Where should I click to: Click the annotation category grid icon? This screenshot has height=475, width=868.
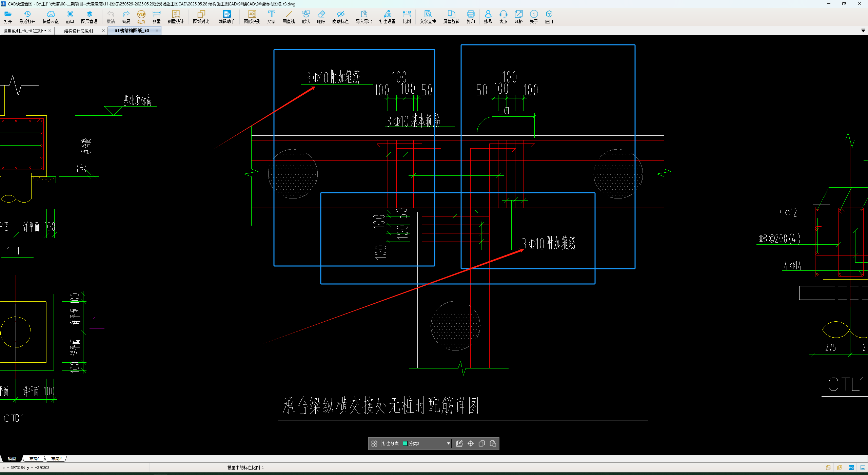coord(374,443)
